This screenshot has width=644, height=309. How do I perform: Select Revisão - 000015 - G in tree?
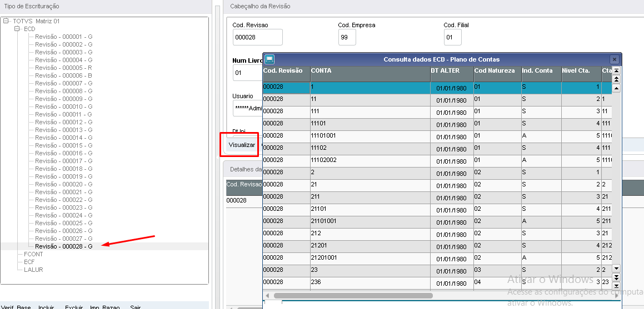coord(64,145)
